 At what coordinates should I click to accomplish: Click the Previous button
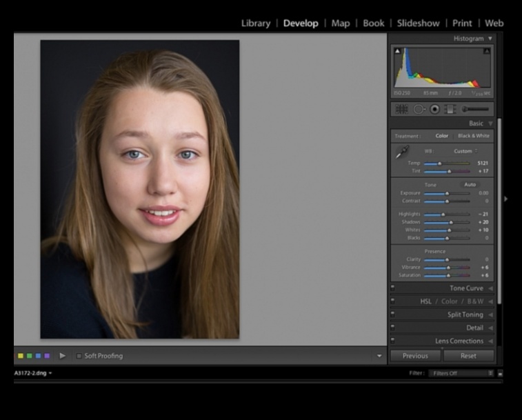415,356
